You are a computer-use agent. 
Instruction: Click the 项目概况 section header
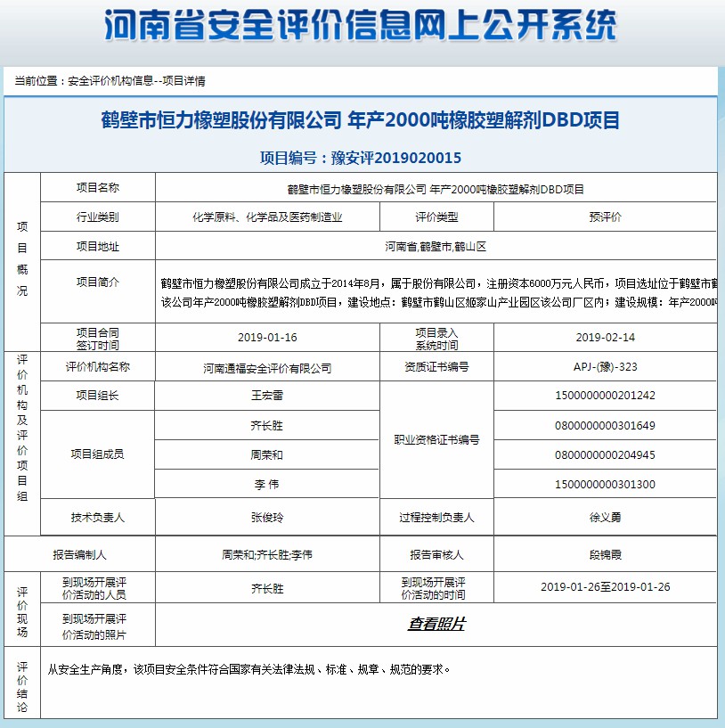pyautogui.click(x=22, y=258)
